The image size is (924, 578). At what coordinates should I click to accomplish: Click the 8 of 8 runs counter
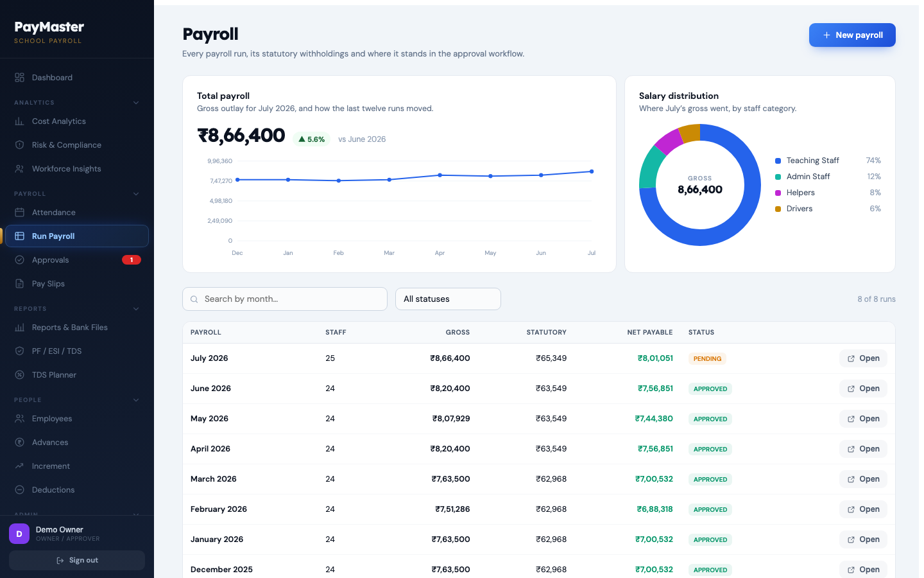point(877,299)
